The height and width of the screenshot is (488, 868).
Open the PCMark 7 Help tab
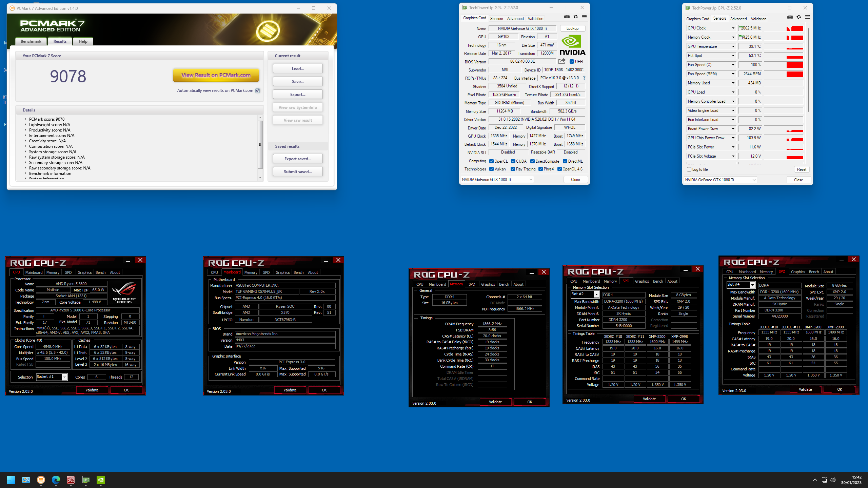pyautogui.click(x=83, y=41)
